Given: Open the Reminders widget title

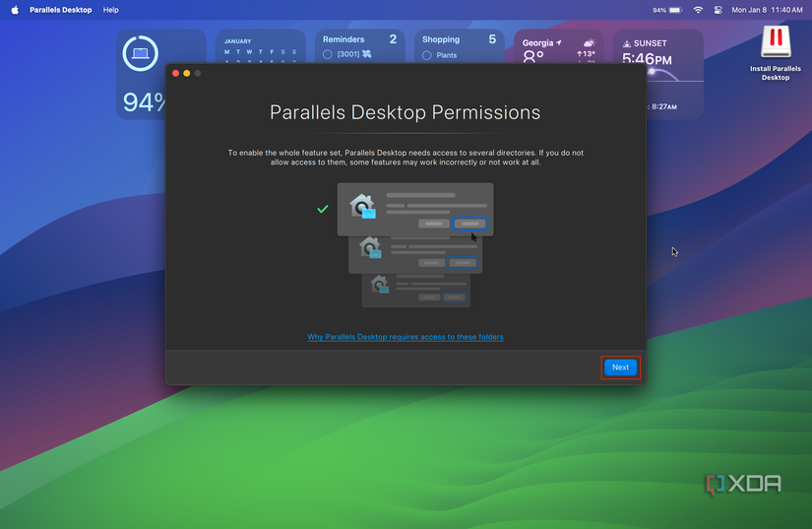Looking at the screenshot, I should click(344, 39).
